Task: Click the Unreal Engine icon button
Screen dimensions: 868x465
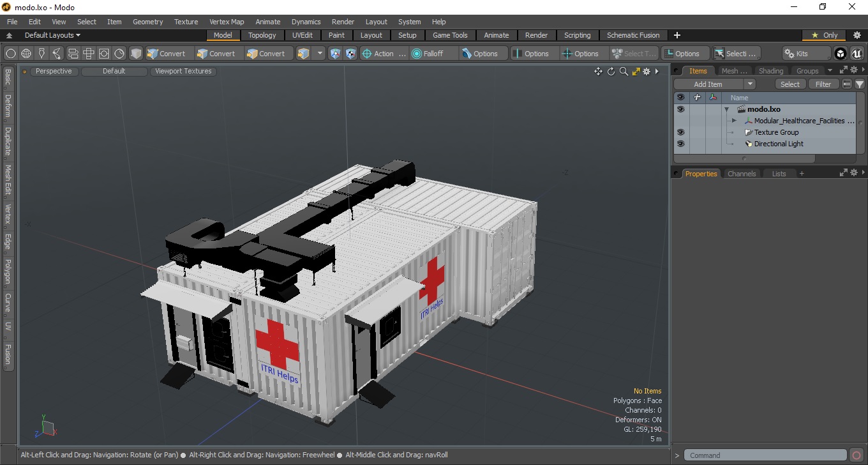Action: click(857, 54)
